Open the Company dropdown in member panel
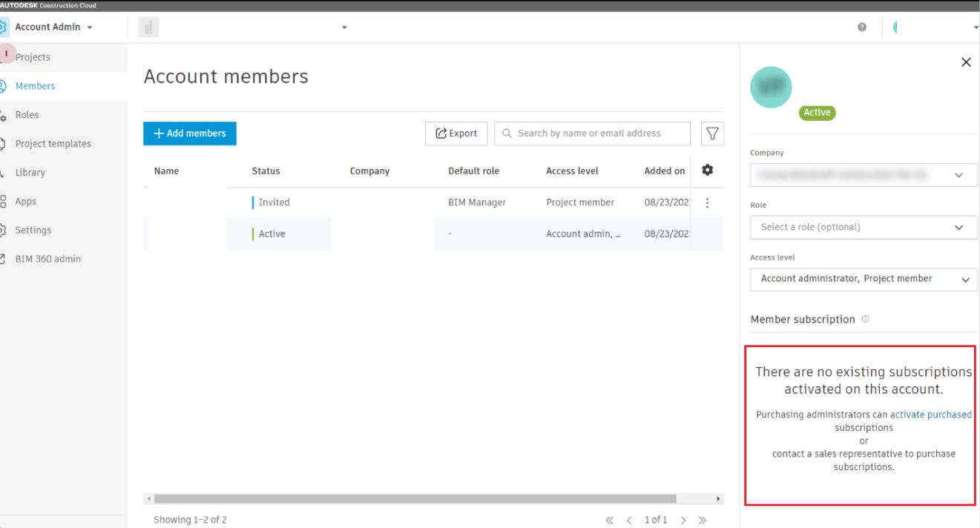This screenshot has width=980, height=528. pyautogui.click(x=863, y=174)
